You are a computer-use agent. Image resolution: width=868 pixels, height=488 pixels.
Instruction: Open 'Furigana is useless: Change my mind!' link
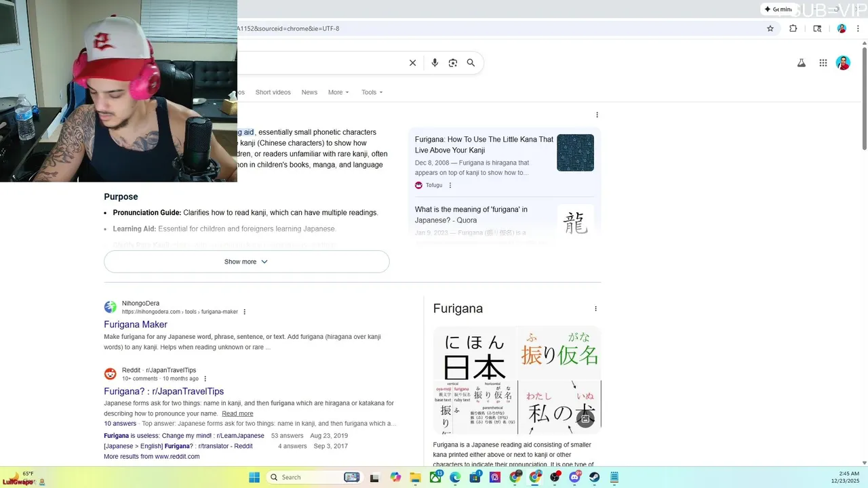click(x=184, y=436)
